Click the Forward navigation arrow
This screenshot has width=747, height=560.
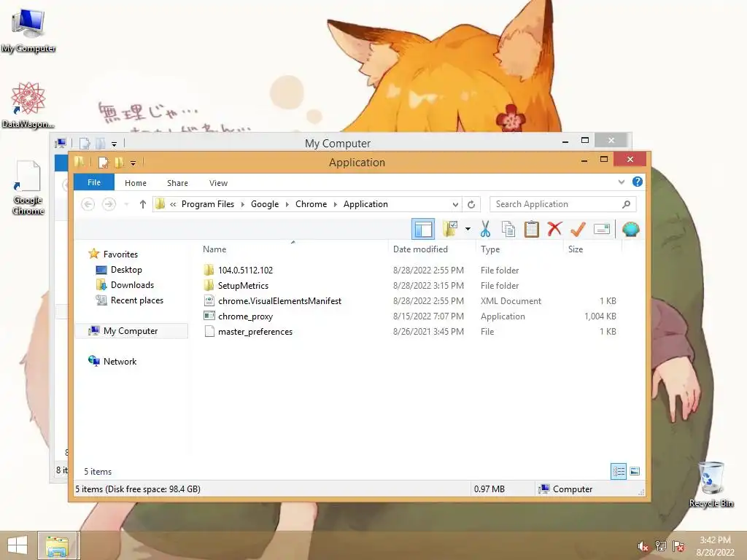point(109,204)
